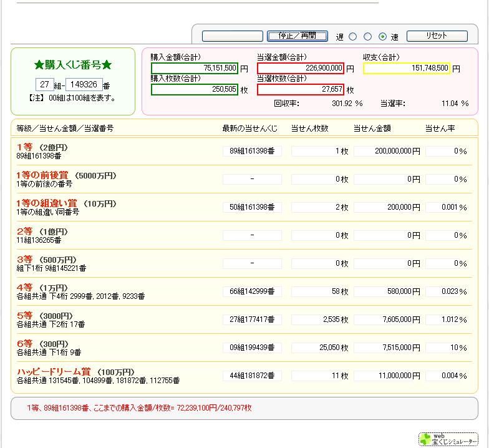Click the 6等 (300円) prize label
The height and width of the screenshot is (448, 489).
pos(42,343)
